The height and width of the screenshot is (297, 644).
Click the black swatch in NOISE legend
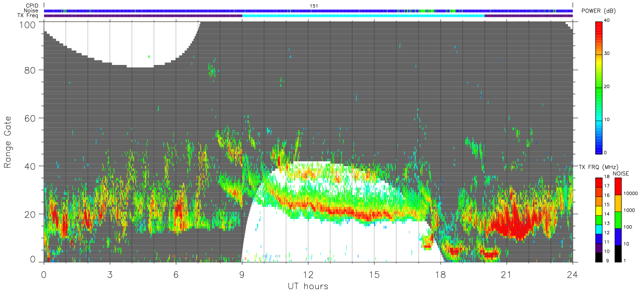(618, 253)
